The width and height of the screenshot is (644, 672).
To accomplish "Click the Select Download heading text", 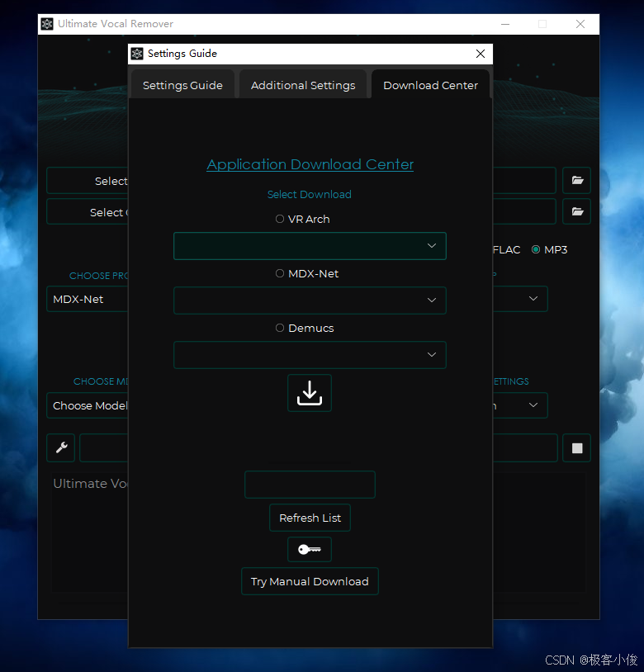I will click(x=310, y=195).
